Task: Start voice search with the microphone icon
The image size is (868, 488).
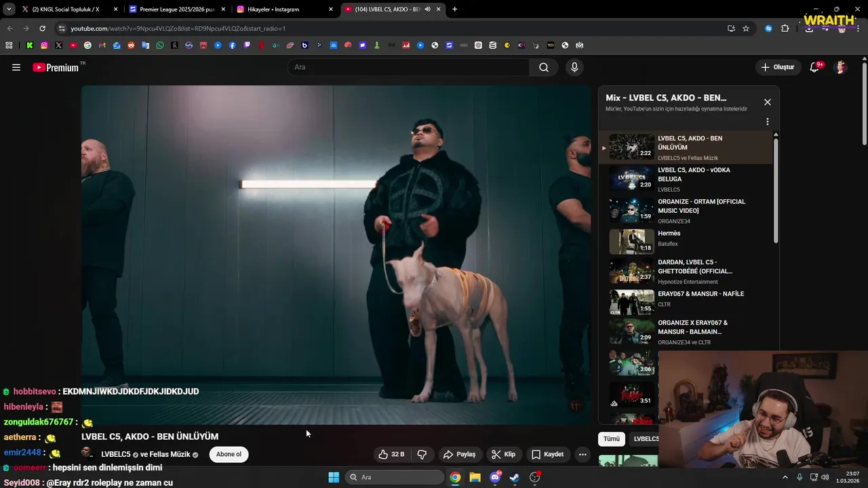Action: (x=574, y=67)
